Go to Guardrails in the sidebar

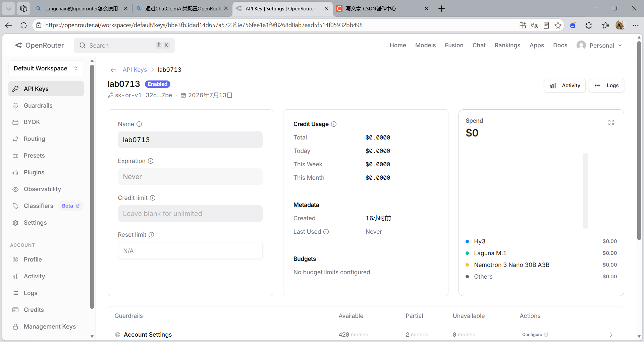[x=46, y=106]
